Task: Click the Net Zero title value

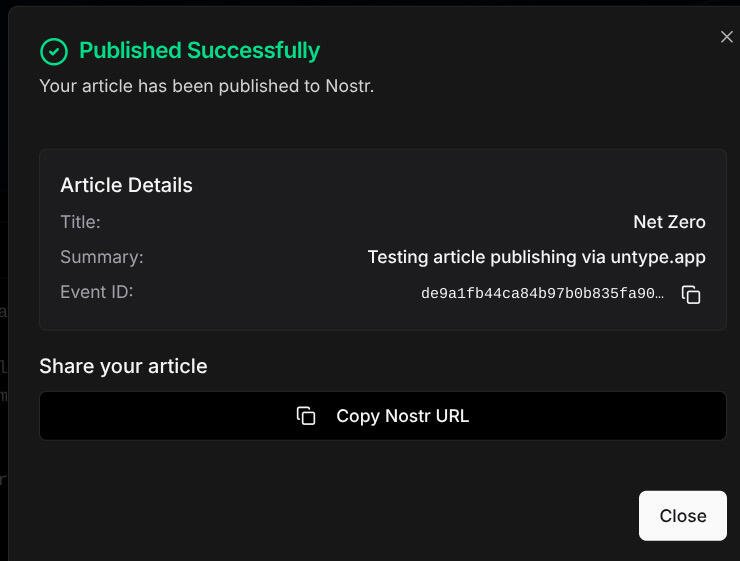Action: [669, 222]
